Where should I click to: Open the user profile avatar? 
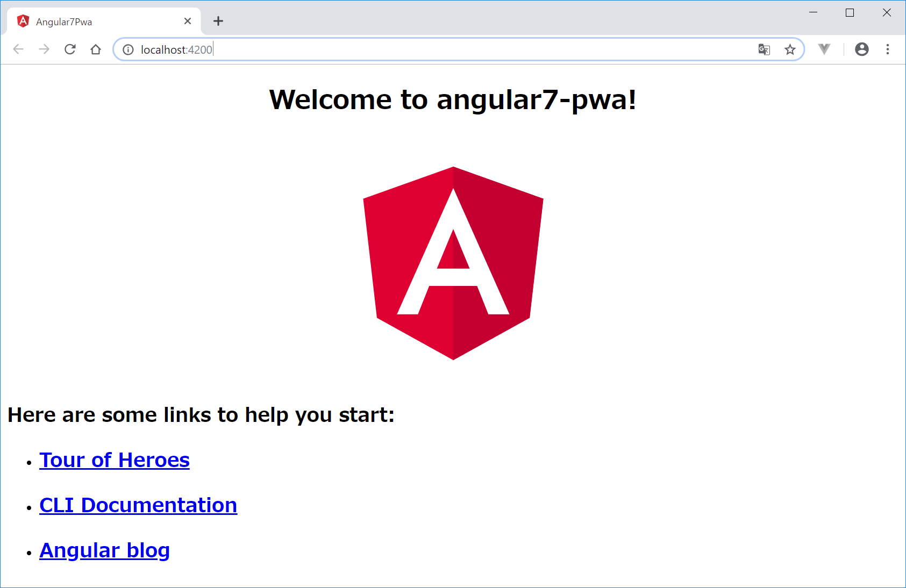pos(862,49)
